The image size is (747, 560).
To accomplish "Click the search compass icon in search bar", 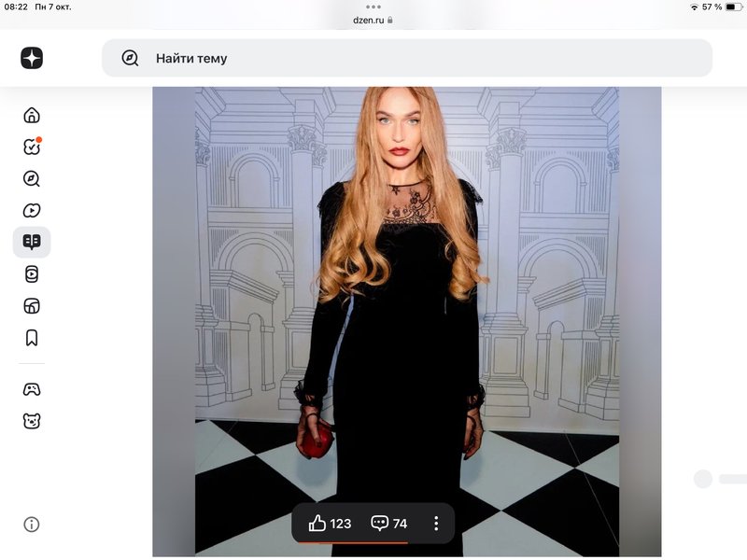I will tap(130, 58).
